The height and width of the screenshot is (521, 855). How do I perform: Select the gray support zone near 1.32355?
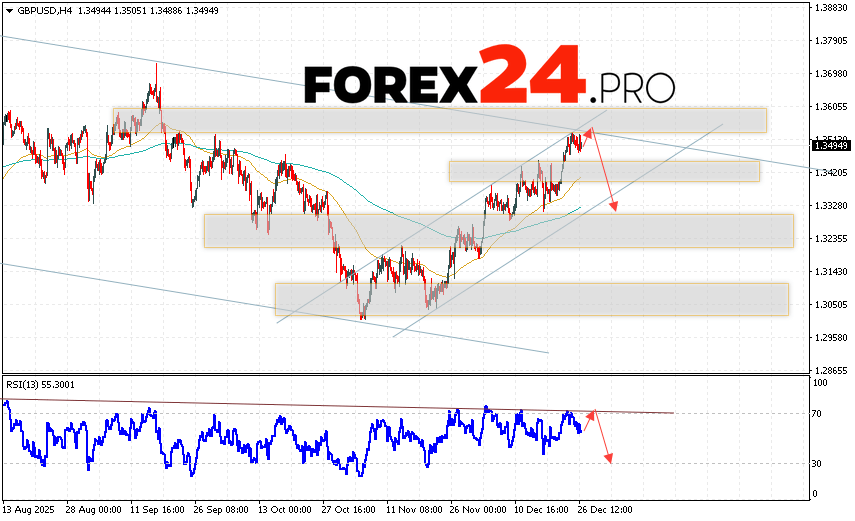coord(498,230)
